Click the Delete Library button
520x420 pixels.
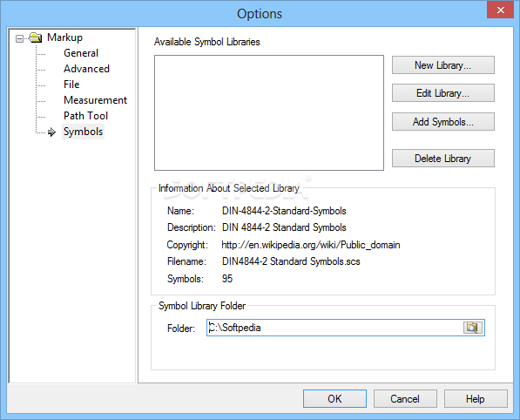[443, 159]
